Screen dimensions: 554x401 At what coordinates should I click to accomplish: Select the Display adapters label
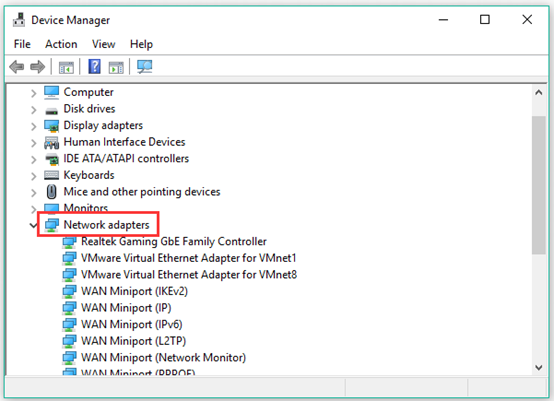(x=103, y=125)
